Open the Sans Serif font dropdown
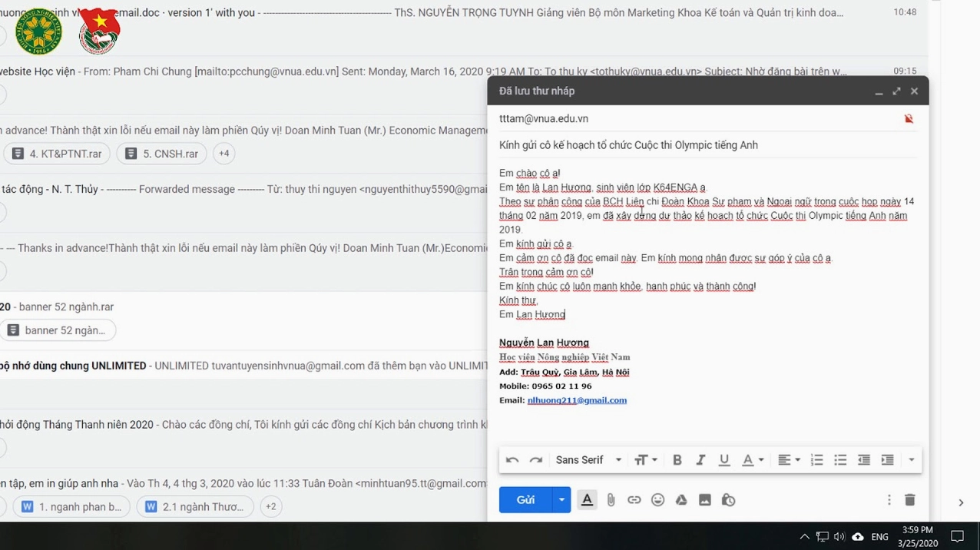Image resolution: width=980 pixels, height=550 pixels. pos(588,460)
